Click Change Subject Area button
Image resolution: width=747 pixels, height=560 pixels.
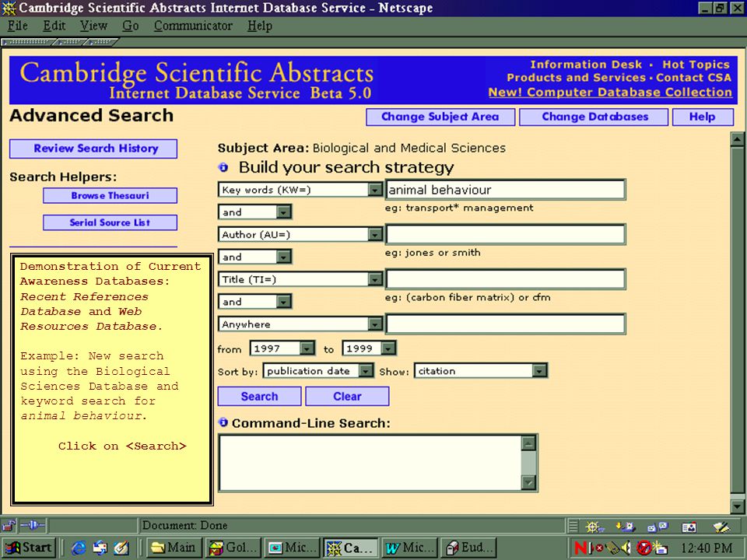tap(440, 117)
